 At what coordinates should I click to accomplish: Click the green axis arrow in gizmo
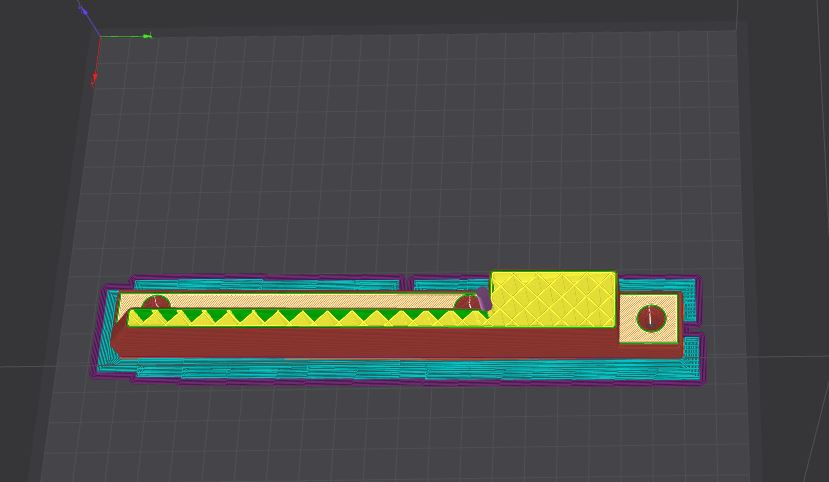pos(146,36)
